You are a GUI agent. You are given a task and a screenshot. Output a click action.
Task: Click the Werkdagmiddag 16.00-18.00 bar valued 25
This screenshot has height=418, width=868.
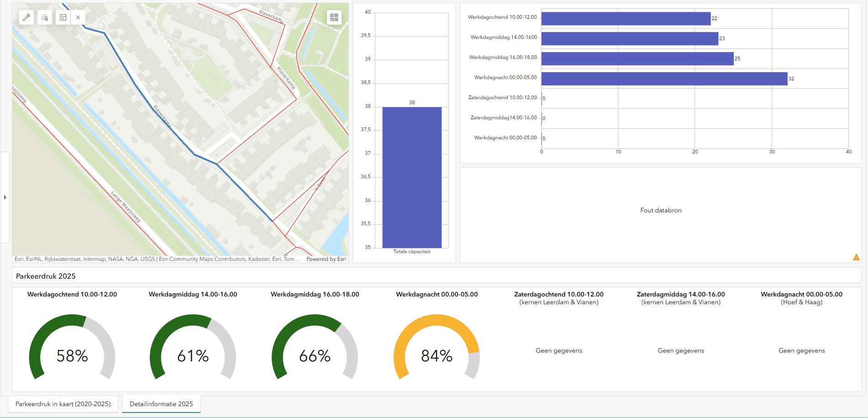point(637,58)
